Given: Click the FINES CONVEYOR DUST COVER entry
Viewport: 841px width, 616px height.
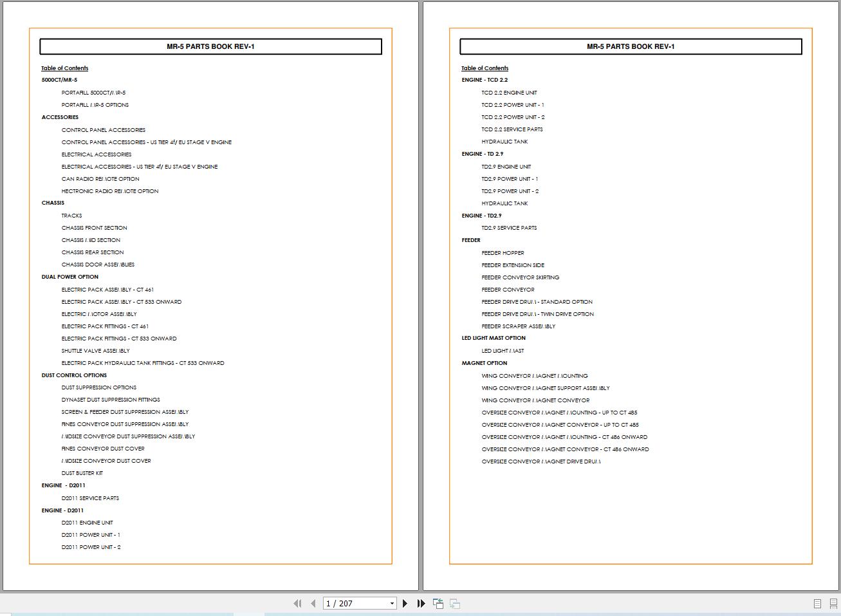Looking at the screenshot, I should pos(103,449).
